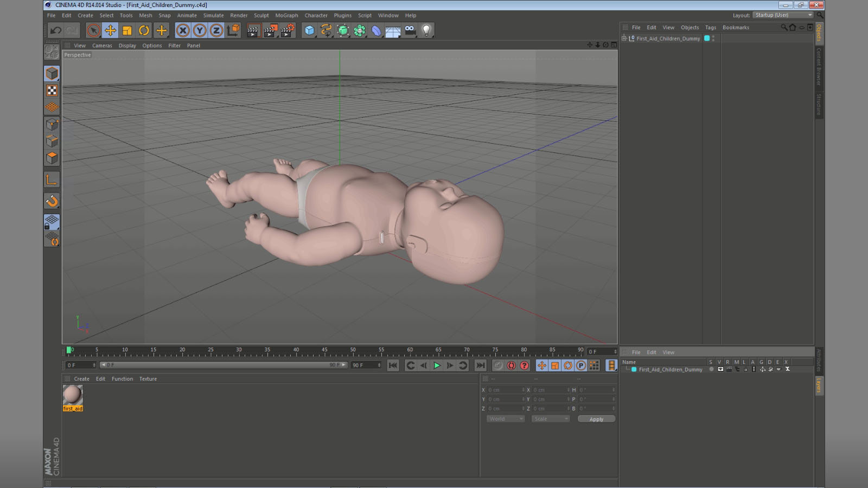This screenshot has width=868, height=488.
Task: Open the MoGraph menu
Action: (286, 16)
